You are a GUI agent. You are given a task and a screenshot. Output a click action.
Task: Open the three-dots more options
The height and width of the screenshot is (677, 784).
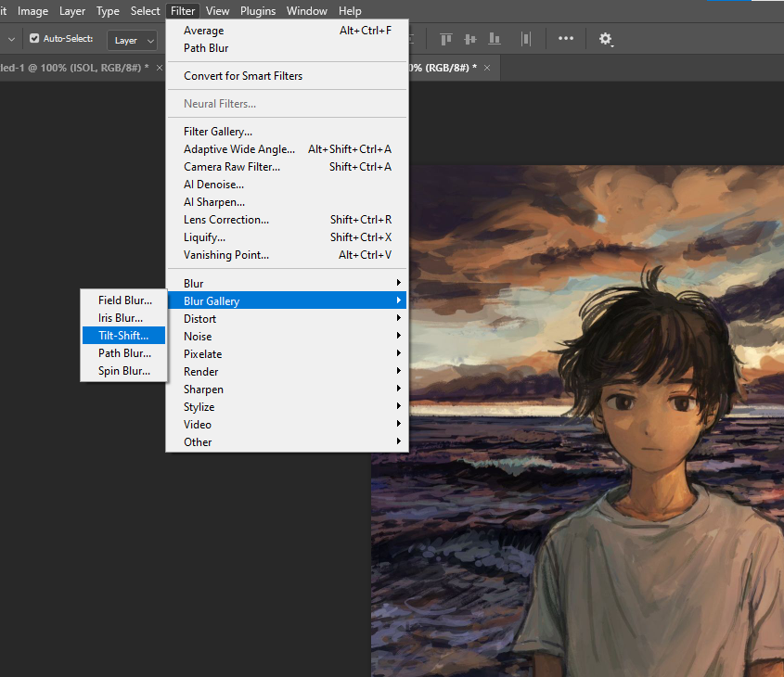565,38
